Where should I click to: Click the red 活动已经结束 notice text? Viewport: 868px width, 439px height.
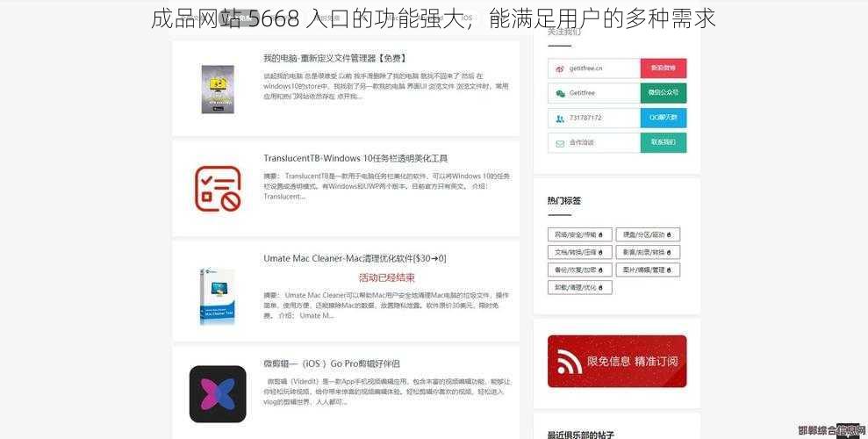point(386,277)
